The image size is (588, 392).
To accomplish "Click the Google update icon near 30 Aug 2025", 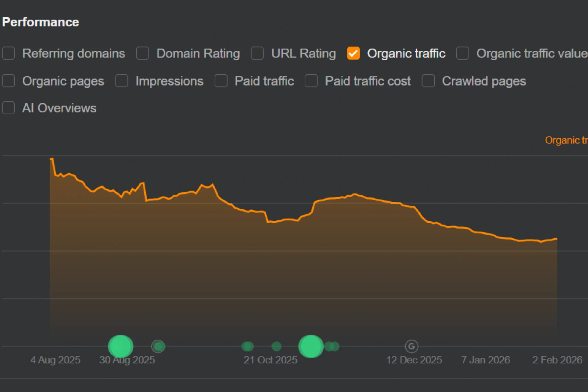I will [x=158, y=346].
